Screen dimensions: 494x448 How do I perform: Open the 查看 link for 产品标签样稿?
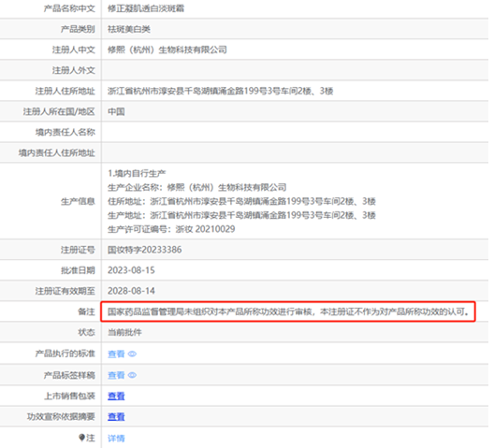point(116,375)
